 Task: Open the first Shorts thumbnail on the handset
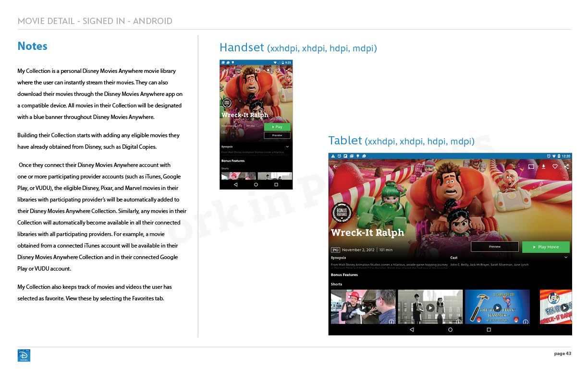click(238, 176)
